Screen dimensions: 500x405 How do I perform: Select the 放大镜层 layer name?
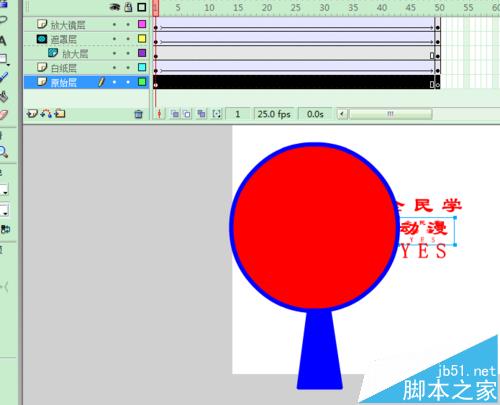(x=68, y=25)
